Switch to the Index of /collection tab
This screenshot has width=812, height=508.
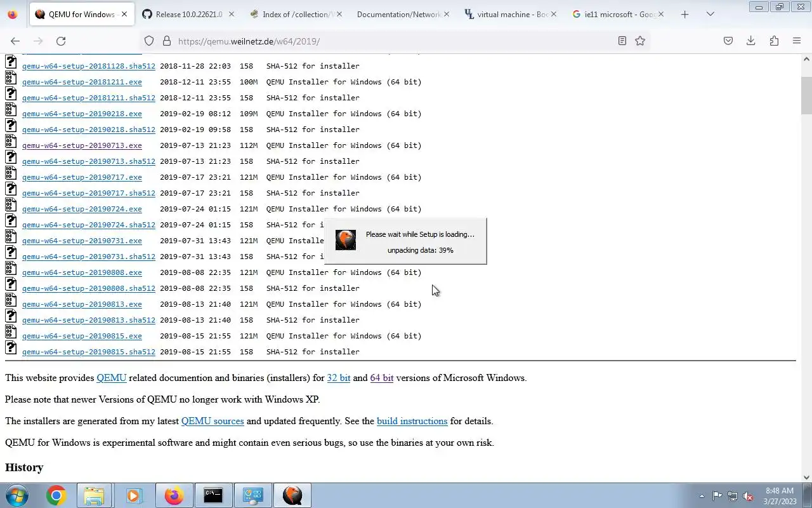pos(296,14)
